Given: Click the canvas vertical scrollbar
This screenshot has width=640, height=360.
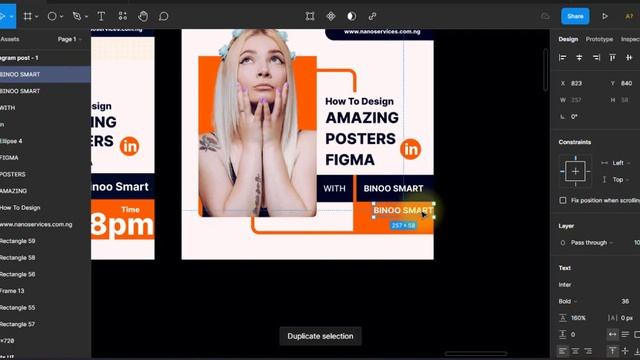Looking at the screenshot, I should [x=546, y=70].
